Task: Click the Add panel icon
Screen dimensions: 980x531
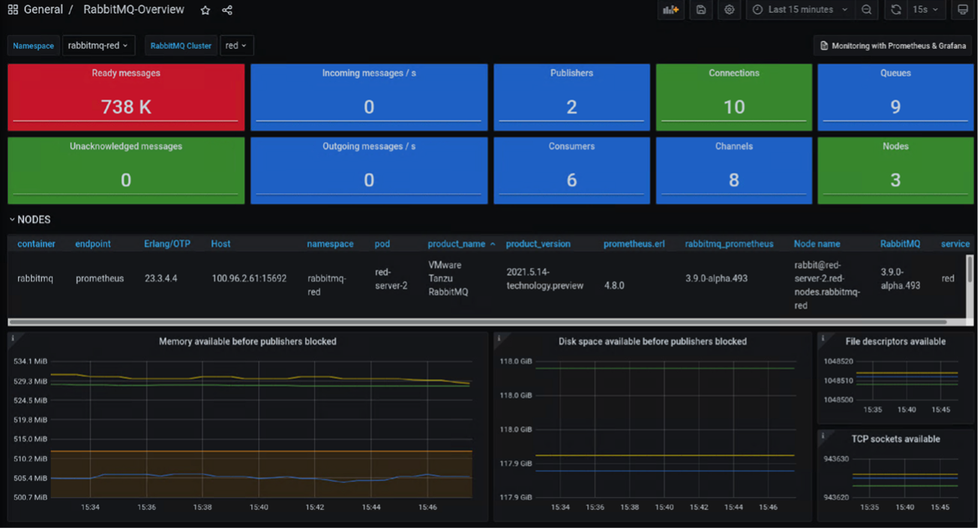Action: (670, 10)
